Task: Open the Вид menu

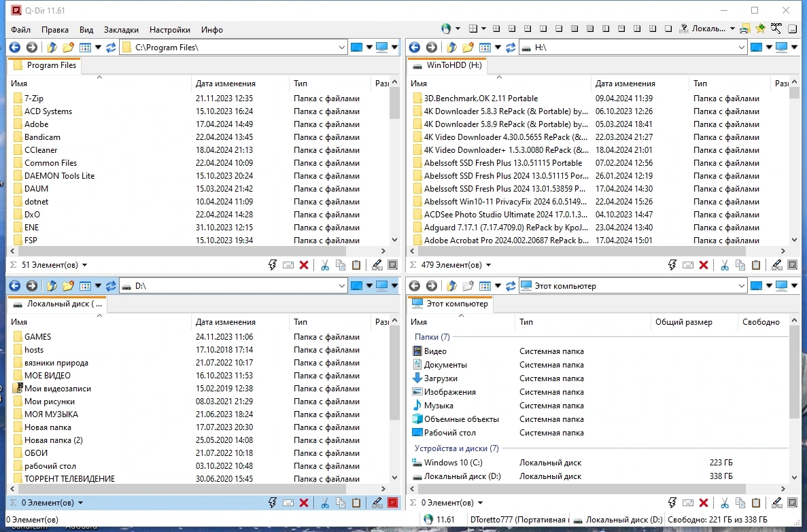Action: (x=86, y=30)
